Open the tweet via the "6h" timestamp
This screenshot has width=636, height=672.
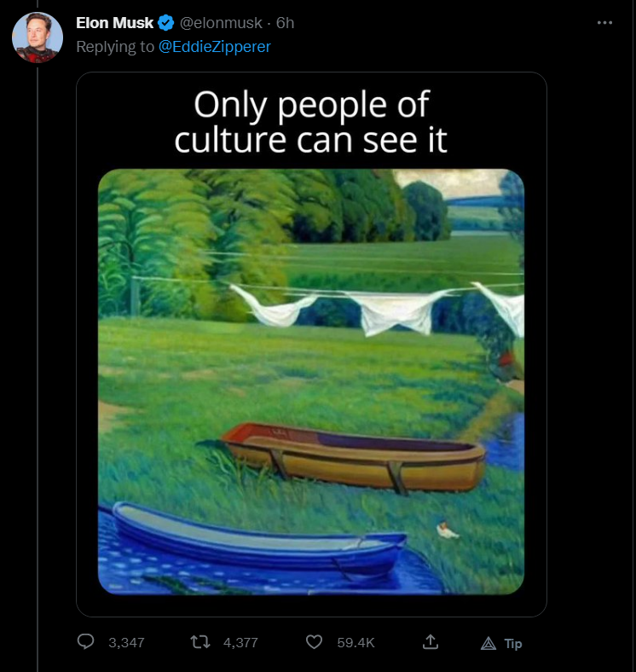286,23
